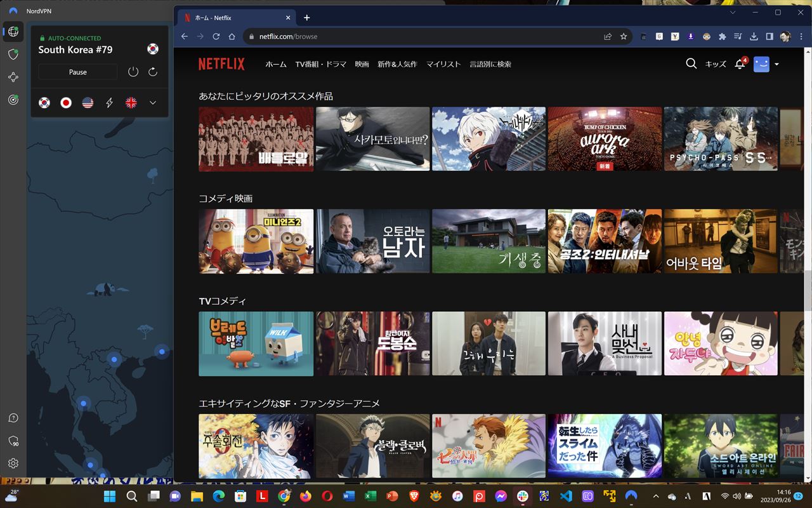812x508 pixels.
Task: Expand the NordVPN quick connect chevron
Action: (x=153, y=102)
